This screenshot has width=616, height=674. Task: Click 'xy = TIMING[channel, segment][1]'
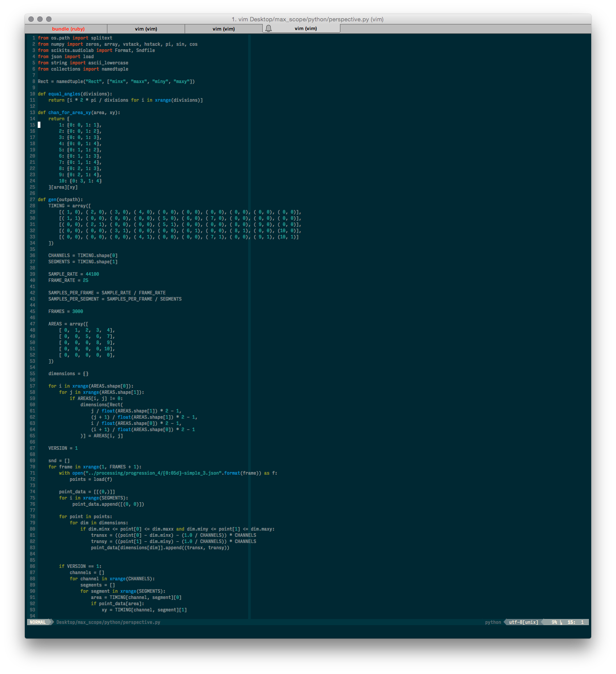pyautogui.click(x=144, y=610)
